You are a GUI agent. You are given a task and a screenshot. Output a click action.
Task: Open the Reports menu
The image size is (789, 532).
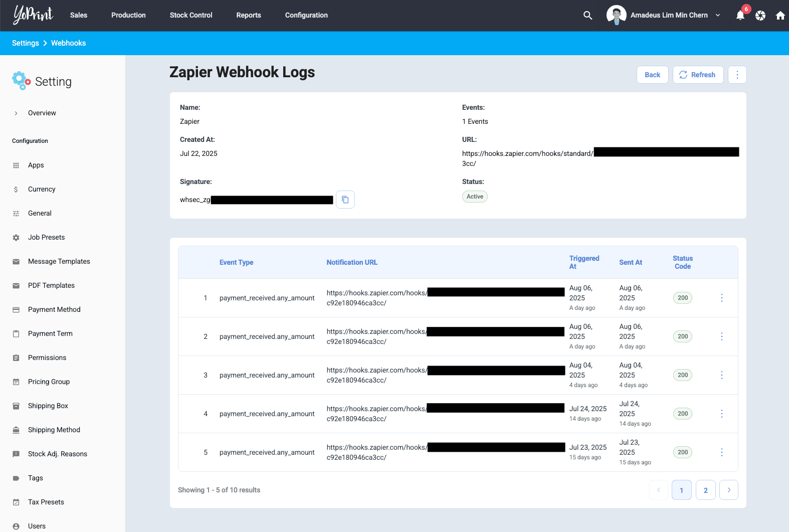pos(249,15)
